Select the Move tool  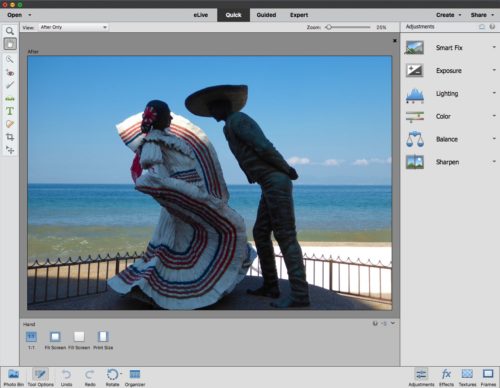tap(10, 150)
